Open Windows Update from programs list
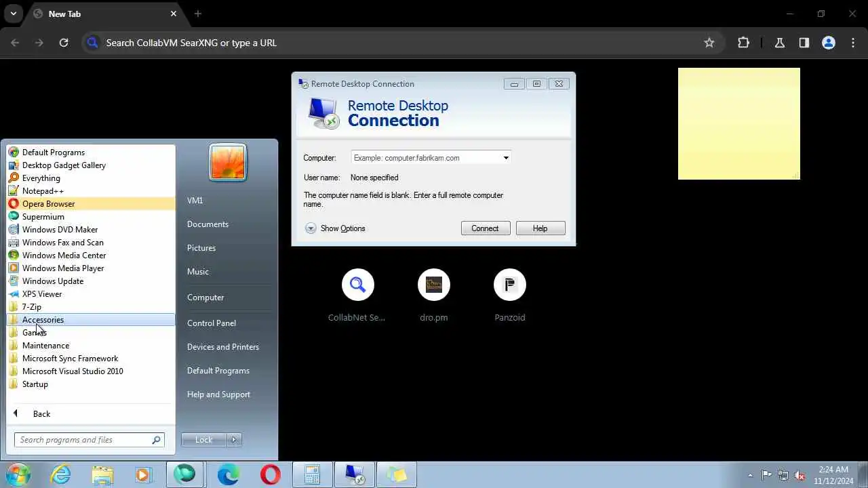Viewport: 868px width, 488px height. 91,281
